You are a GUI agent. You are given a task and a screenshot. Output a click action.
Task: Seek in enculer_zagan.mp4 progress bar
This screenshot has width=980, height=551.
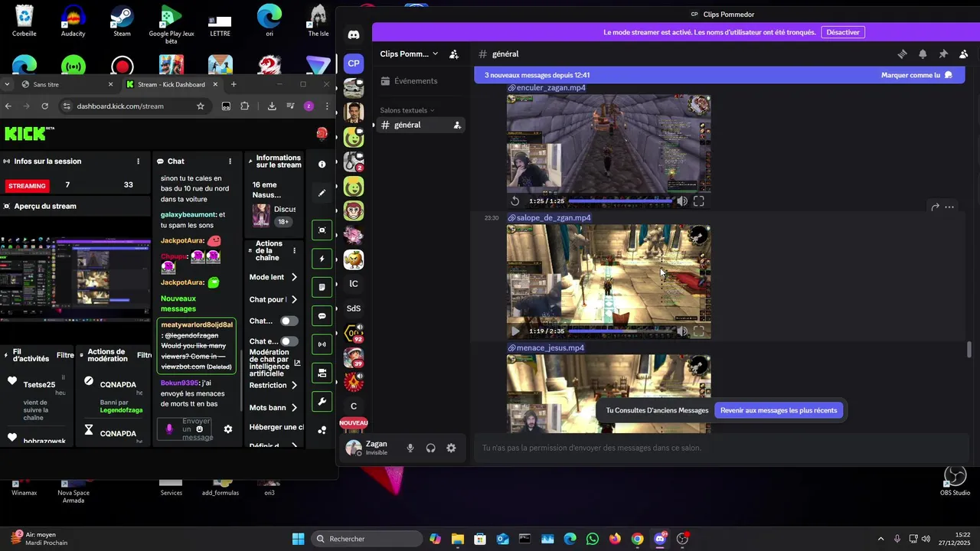click(x=620, y=201)
